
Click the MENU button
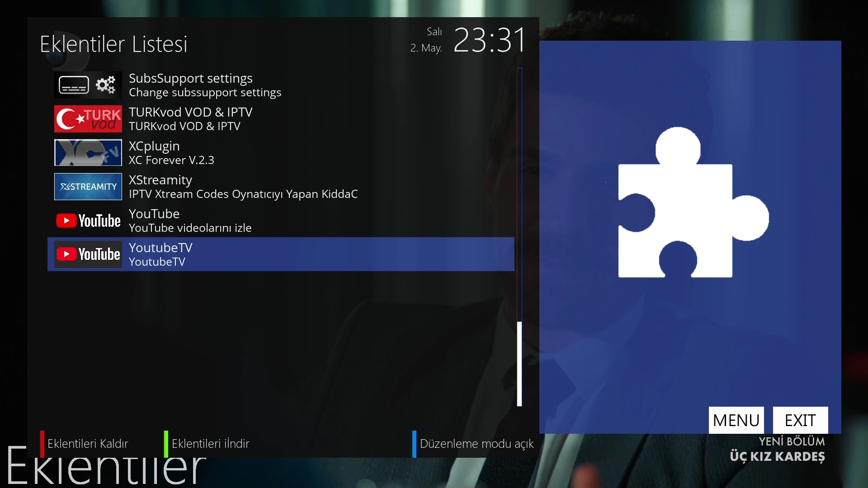(x=736, y=420)
